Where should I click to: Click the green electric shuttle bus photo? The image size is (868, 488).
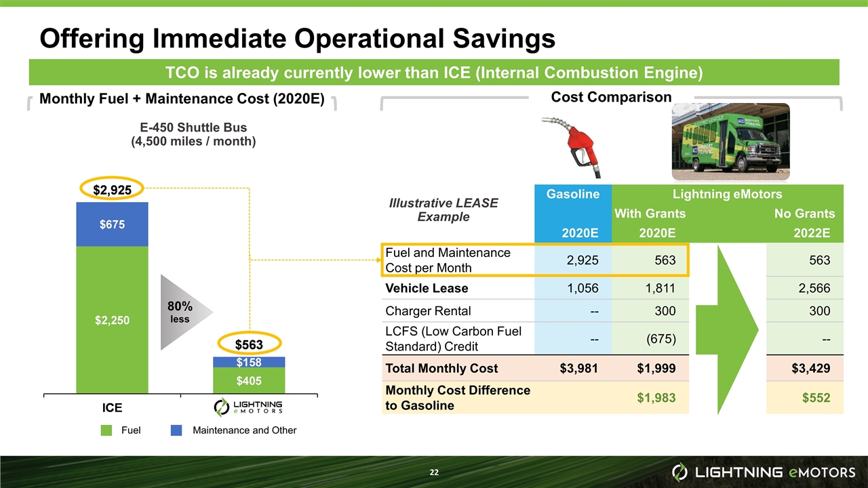731,142
